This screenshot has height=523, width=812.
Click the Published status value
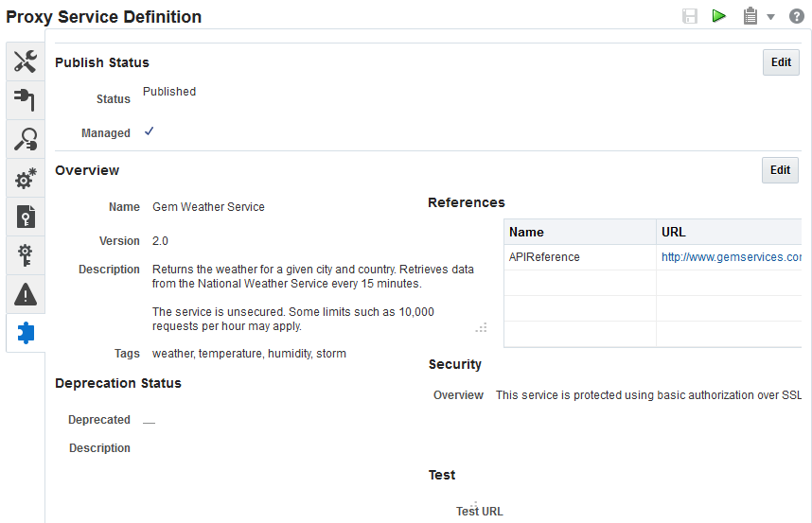pyautogui.click(x=169, y=92)
